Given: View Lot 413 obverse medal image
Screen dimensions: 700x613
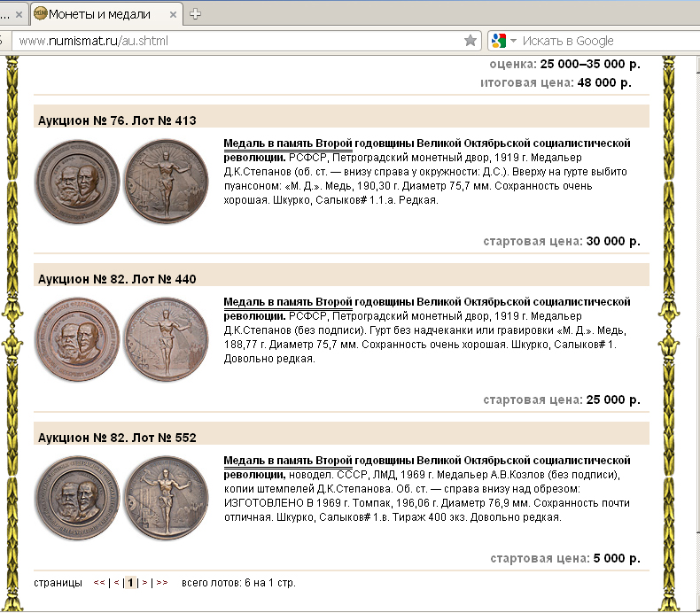Looking at the screenshot, I should click(x=78, y=182).
